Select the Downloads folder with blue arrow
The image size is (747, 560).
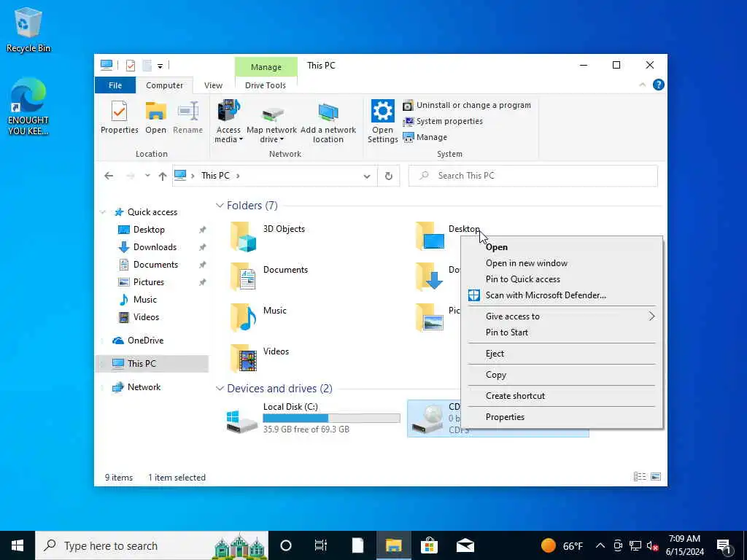[429, 276]
